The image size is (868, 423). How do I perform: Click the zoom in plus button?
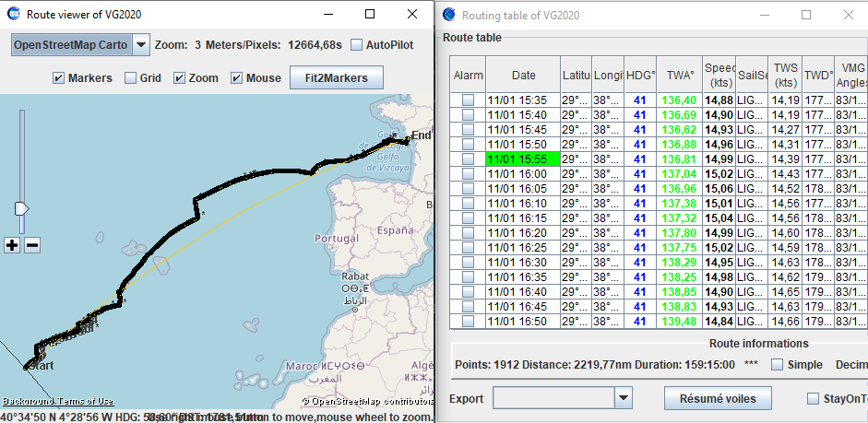(x=12, y=245)
